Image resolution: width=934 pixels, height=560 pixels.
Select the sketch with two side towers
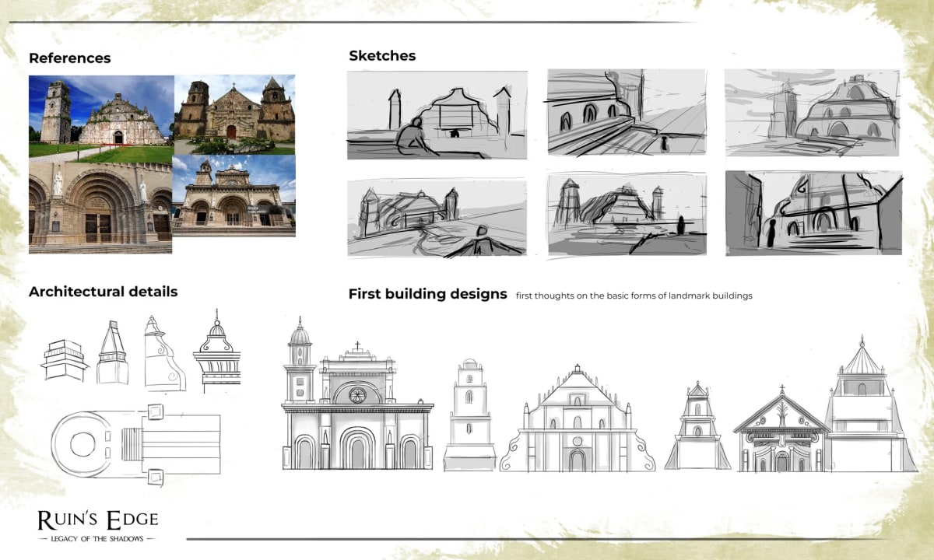point(437,217)
